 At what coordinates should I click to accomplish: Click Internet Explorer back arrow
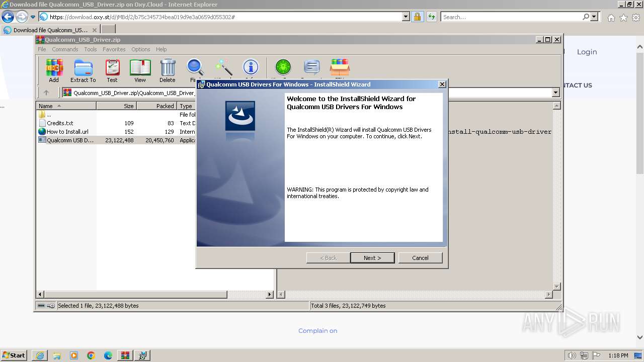point(8,17)
